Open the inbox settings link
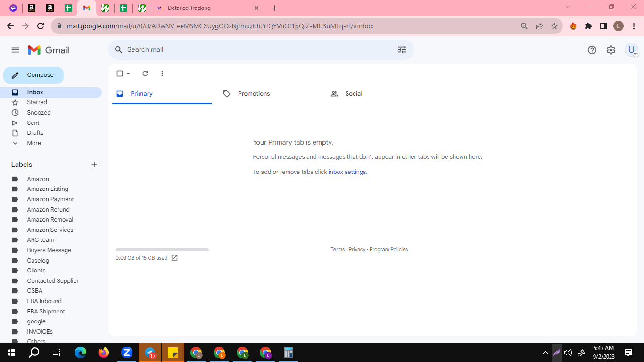The width and height of the screenshot is (644, 362). click(347, 172)
